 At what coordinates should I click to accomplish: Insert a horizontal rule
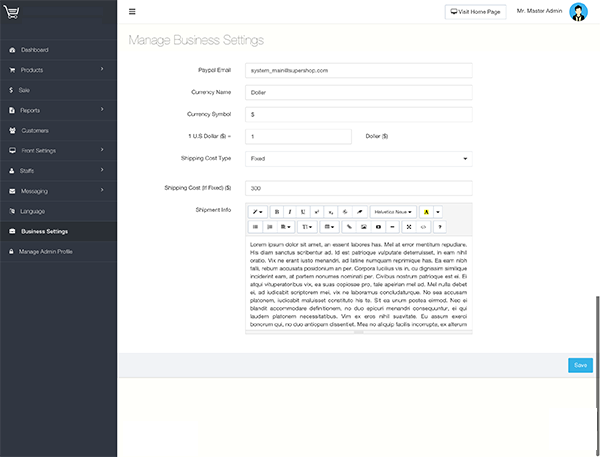point(392,227)
